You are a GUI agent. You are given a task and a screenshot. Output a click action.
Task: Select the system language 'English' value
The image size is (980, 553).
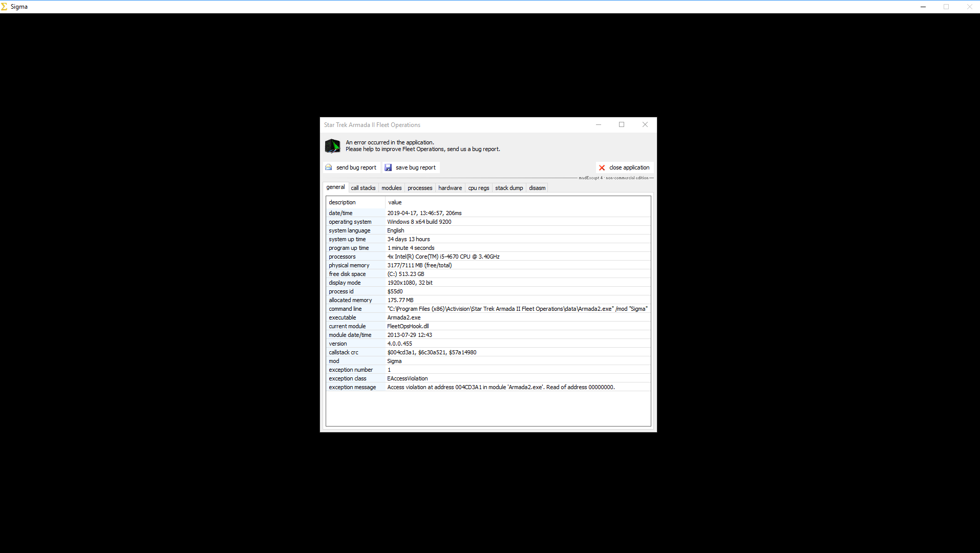(396, 230)
